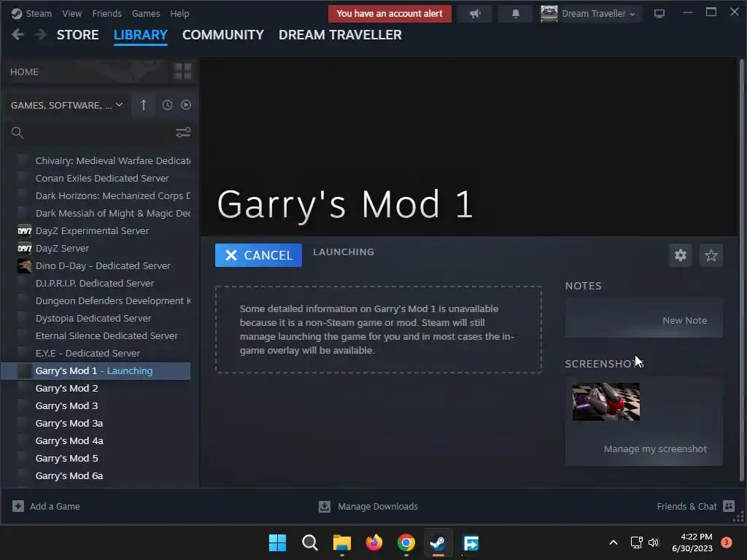Click the sort ascending arrow button
The width and height of the screenshot is (747, 560).
[x=144, y=105]
